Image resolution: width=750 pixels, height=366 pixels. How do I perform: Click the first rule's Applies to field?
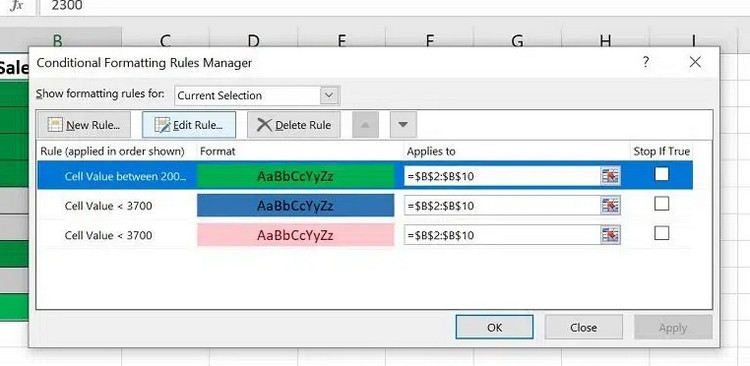pyautogui.click(x=503, y=176)
